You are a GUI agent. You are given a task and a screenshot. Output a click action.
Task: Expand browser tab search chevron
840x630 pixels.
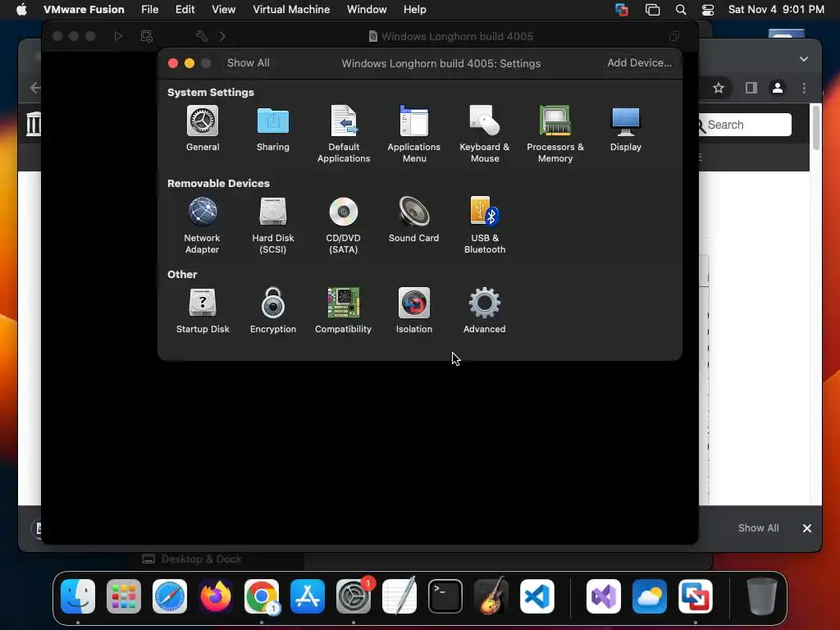pos(804,59)
